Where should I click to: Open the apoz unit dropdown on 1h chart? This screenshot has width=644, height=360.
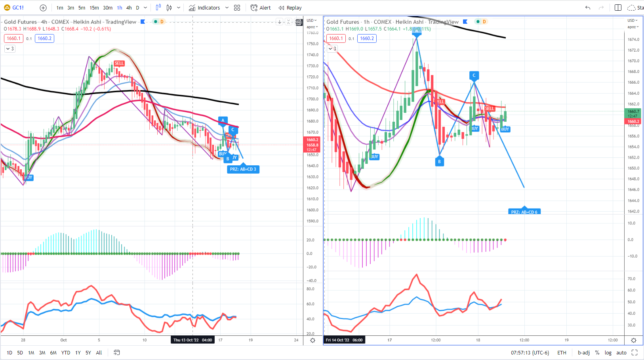click(633, 27)
